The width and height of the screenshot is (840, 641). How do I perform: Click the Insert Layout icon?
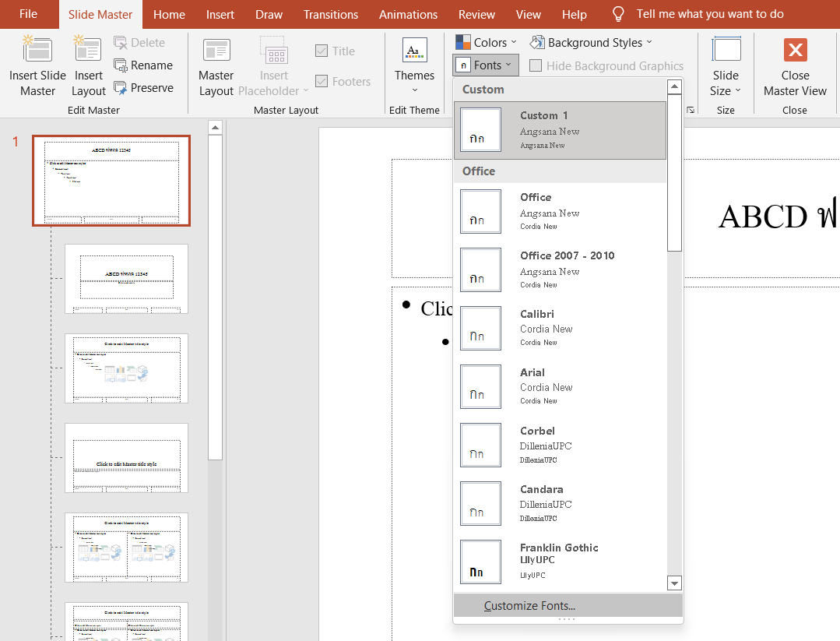[88, 49]
